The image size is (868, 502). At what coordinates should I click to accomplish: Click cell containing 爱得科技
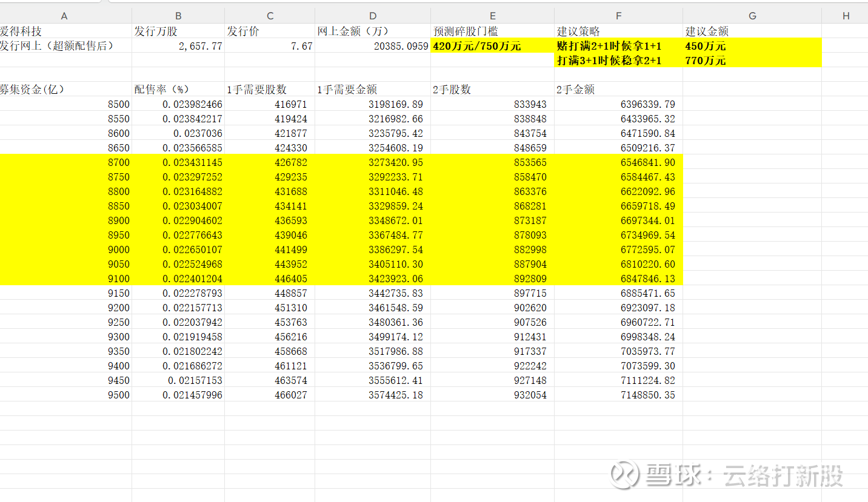pyautogui.click(x=65, y=31)
